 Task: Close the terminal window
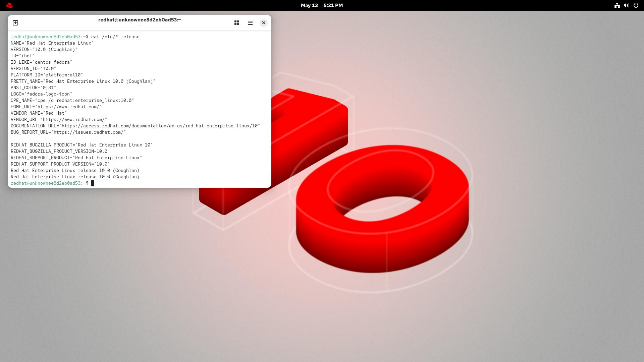[264, 23]
